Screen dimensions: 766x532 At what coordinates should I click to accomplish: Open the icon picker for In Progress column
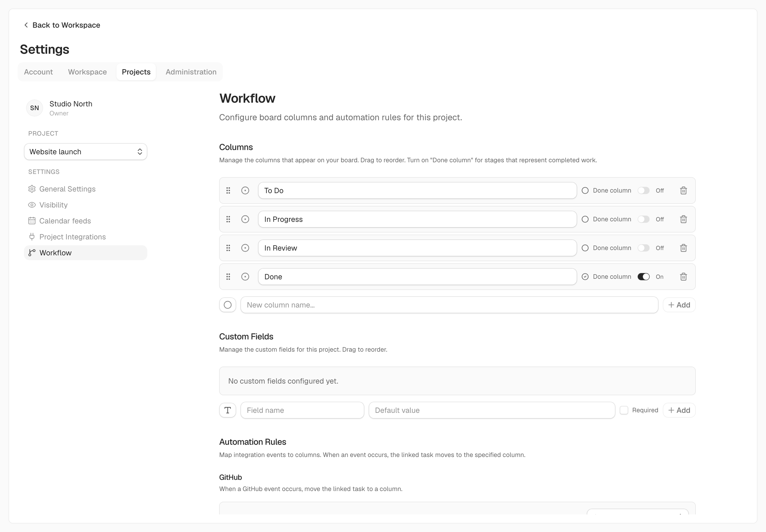[245, 219]
